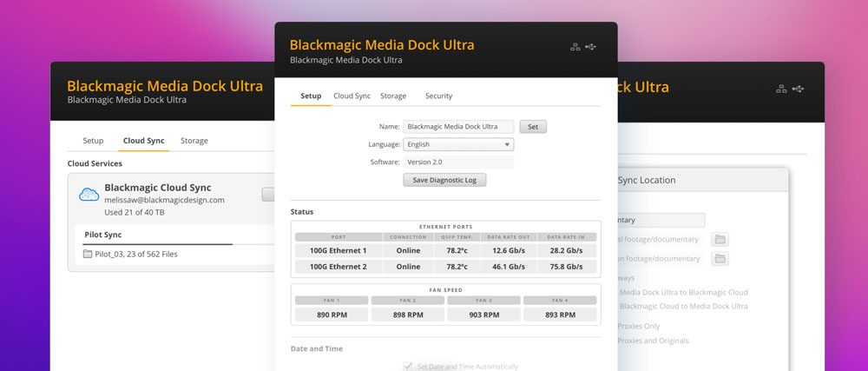Click the Name field with Blackmagic Media Dock Ultra
Screen dimensions: 868x371
pyautogui.click(x=458, y=127)
